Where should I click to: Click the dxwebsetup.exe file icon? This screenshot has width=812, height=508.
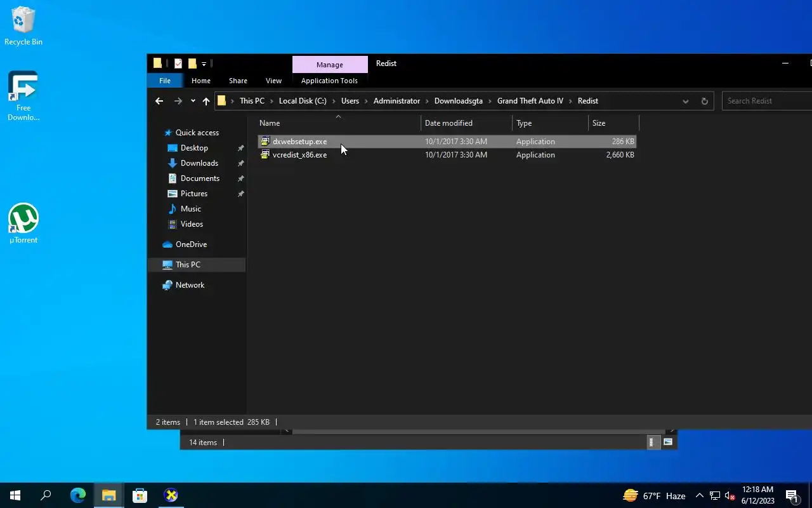pos(265,142)
